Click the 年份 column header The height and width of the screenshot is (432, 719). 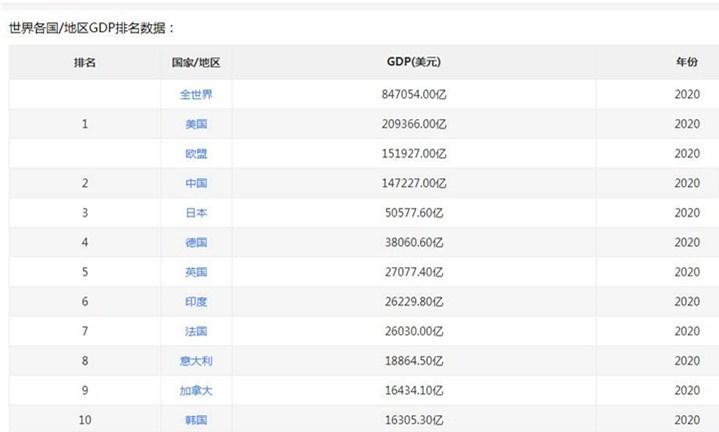687,62
